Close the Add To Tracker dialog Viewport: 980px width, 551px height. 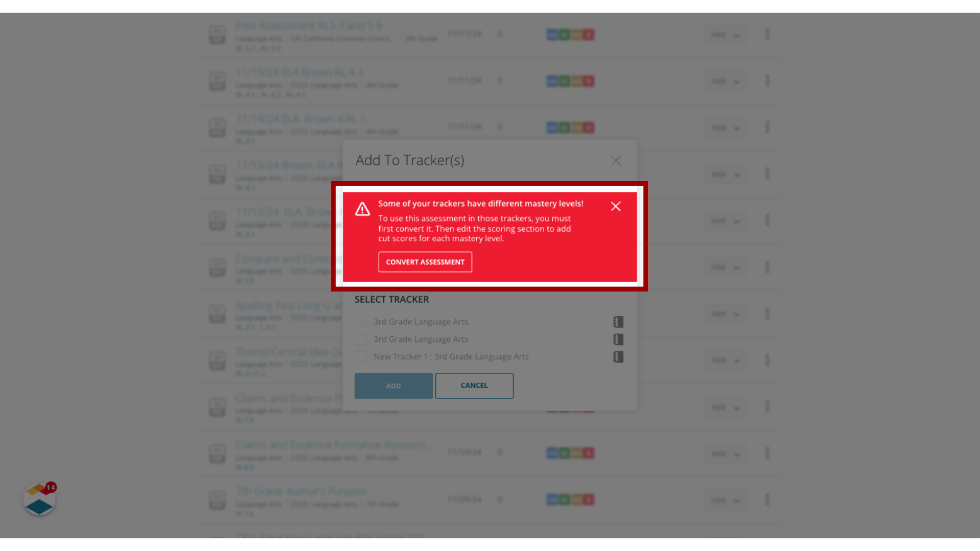tap(616, 160)
